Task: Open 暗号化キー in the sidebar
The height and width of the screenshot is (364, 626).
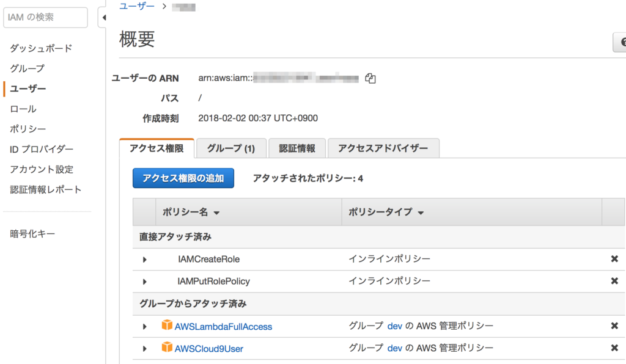Action: pyautogui.click(x=32, y=234)
